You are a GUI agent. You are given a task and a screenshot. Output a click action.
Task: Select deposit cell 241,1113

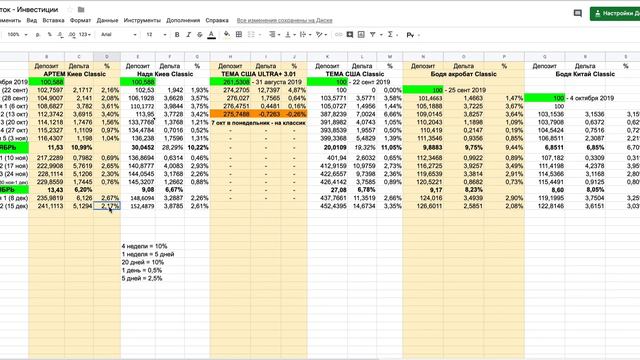[47, 206]
